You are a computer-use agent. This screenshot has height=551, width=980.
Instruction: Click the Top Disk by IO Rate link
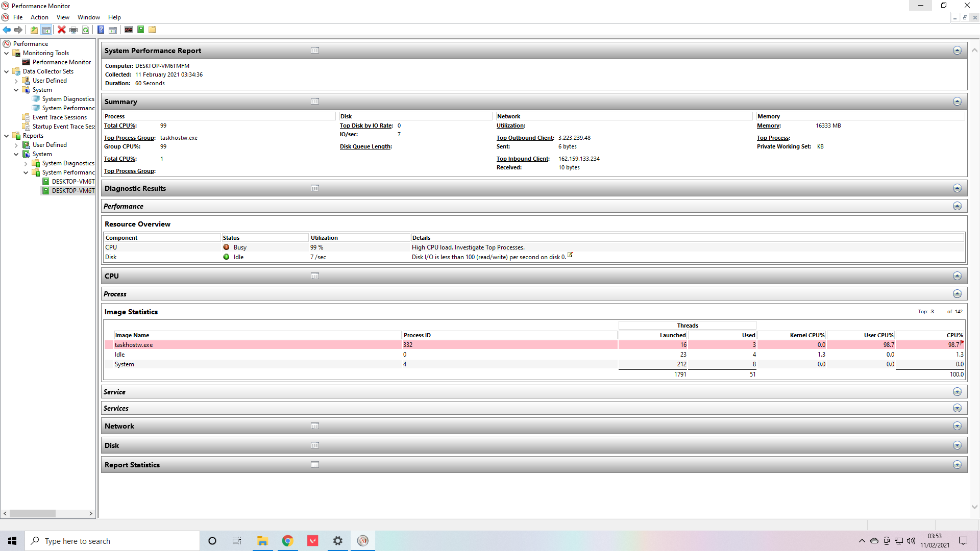[366, 126]
